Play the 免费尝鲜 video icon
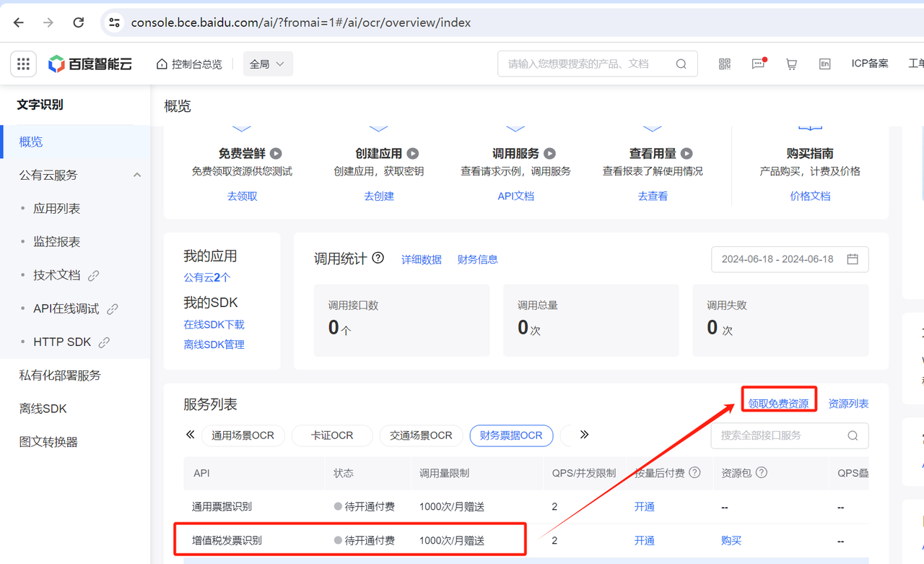 [276, 154]
